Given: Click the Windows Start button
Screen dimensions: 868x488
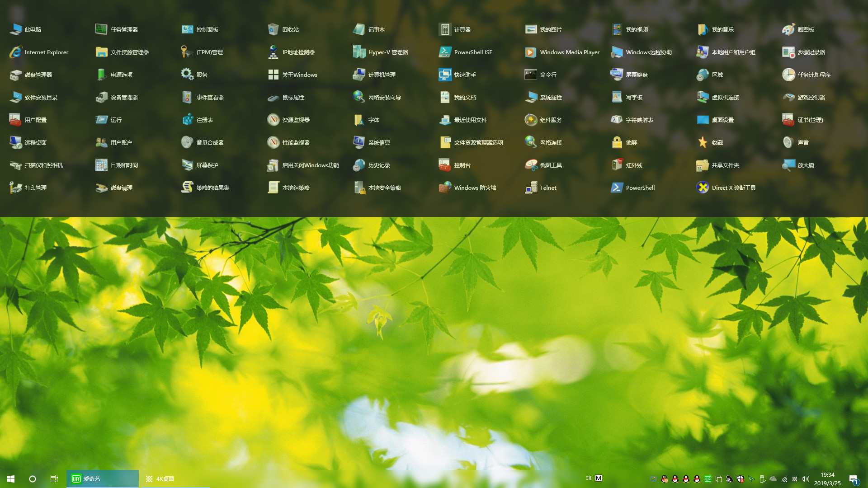Looking at the screenshot, I should tap(11, 479).
